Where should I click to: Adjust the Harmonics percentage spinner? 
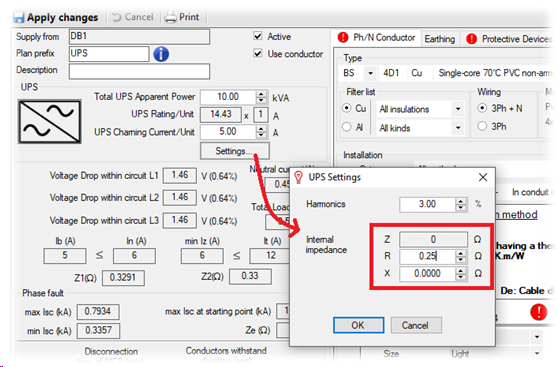[x=460, y=204]
